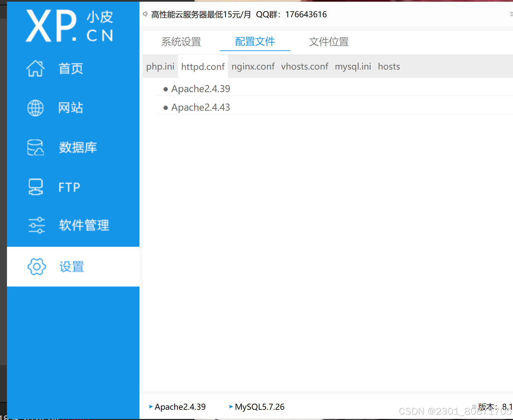The width and height of the screenshot is (513, 420).
Task: Click the FTP server icon
Action: 35,187
